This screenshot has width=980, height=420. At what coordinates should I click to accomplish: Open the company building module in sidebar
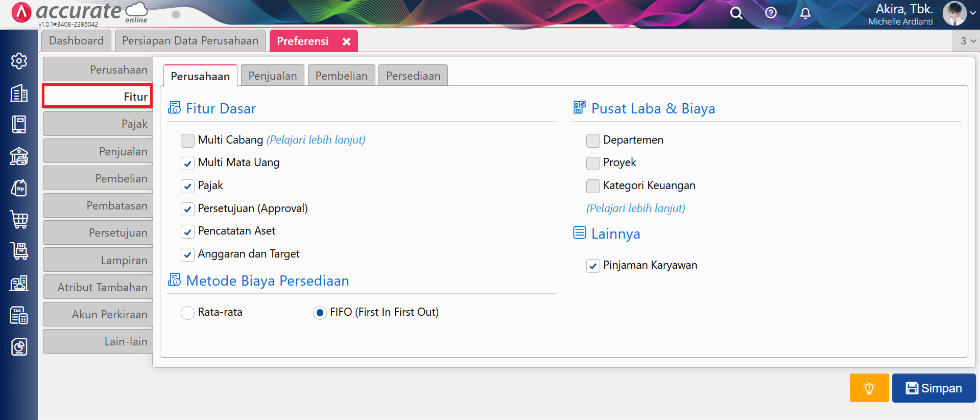pyautogui.click(x=19, y=93)
